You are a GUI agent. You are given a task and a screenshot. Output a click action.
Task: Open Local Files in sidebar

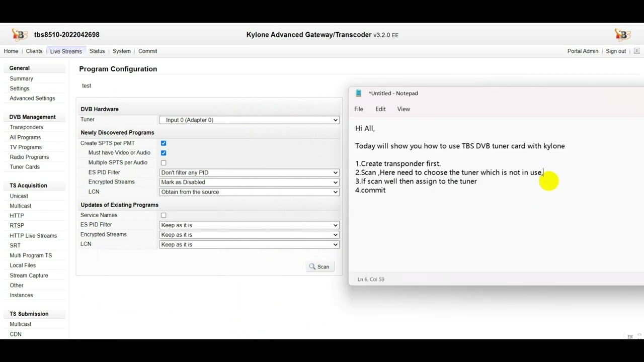[23, 265]
